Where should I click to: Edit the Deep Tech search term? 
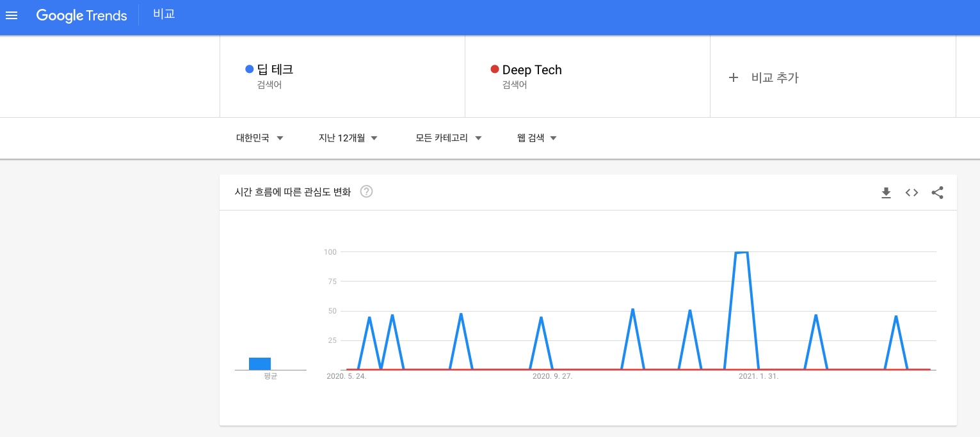[x=532, y=70]
